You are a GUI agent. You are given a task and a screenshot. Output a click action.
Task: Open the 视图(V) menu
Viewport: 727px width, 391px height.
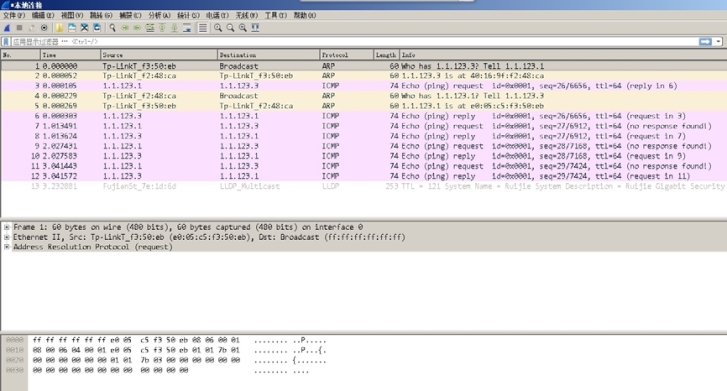pyautogui.click(x=72, y=15)
